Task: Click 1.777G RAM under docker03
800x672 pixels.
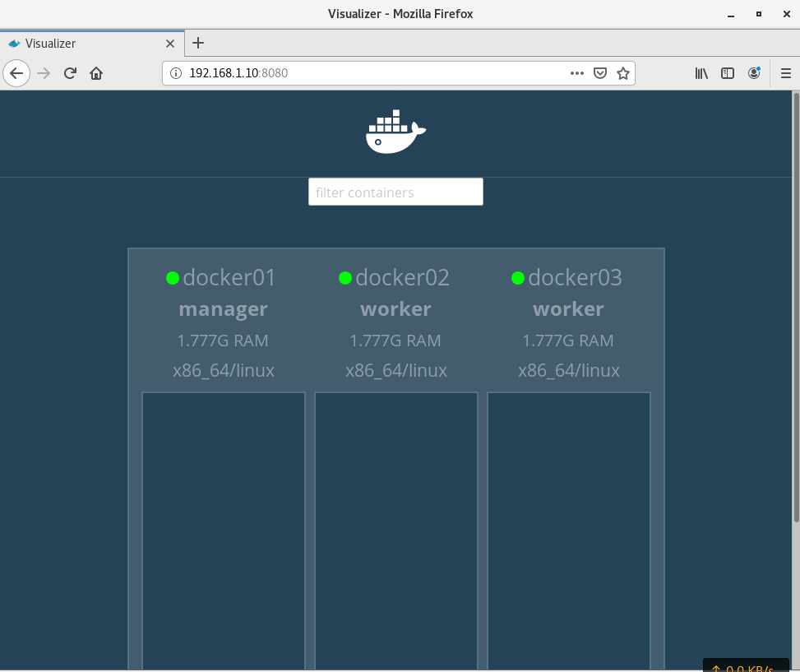Action: point(568,341)
